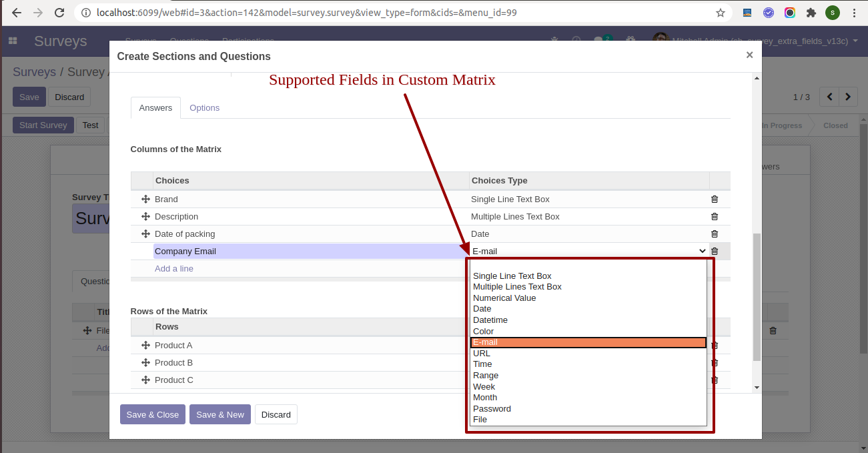Click trash icon for Date of packing

715,234
